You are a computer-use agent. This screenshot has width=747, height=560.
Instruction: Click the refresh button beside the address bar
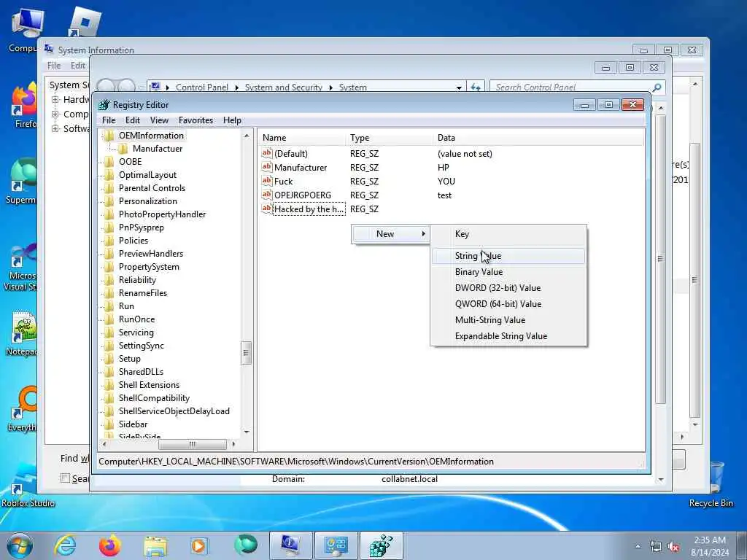[x=476, y=87]
